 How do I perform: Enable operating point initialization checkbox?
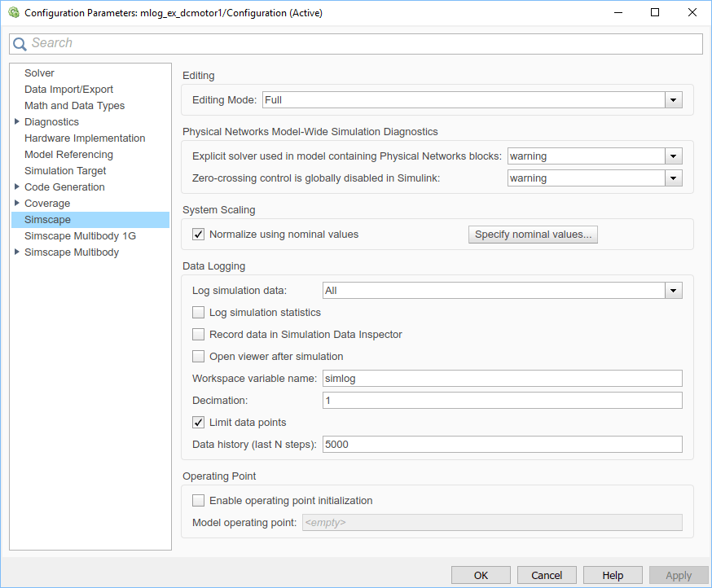(198, 501)
